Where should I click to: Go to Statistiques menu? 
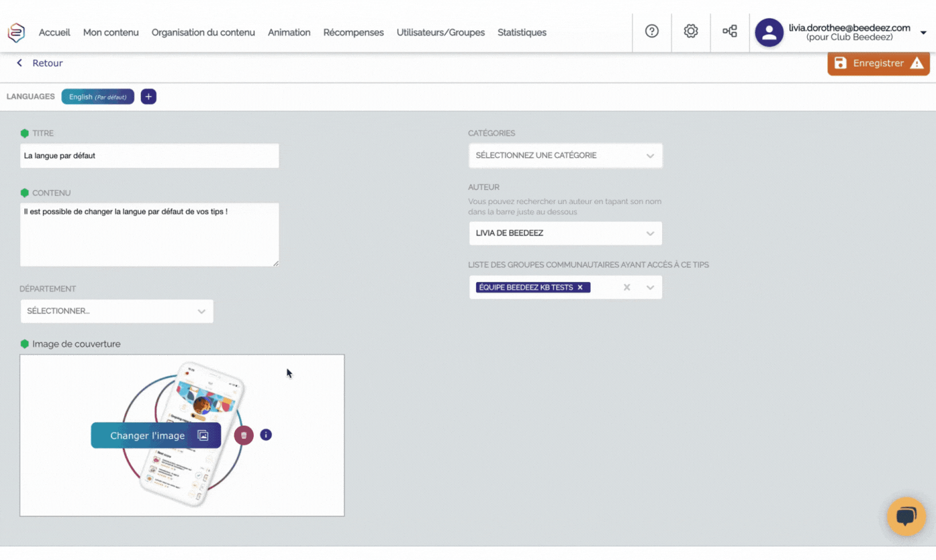point(522,32)
